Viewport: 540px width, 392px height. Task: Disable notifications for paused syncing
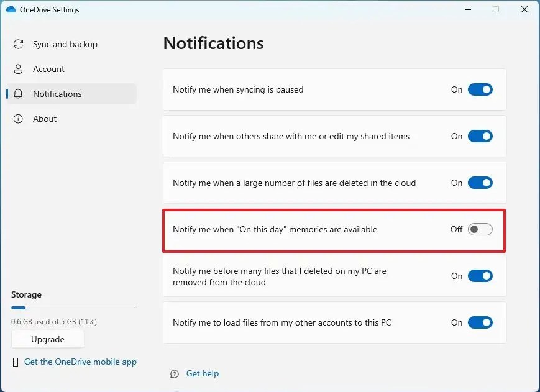tap(480, 89)
